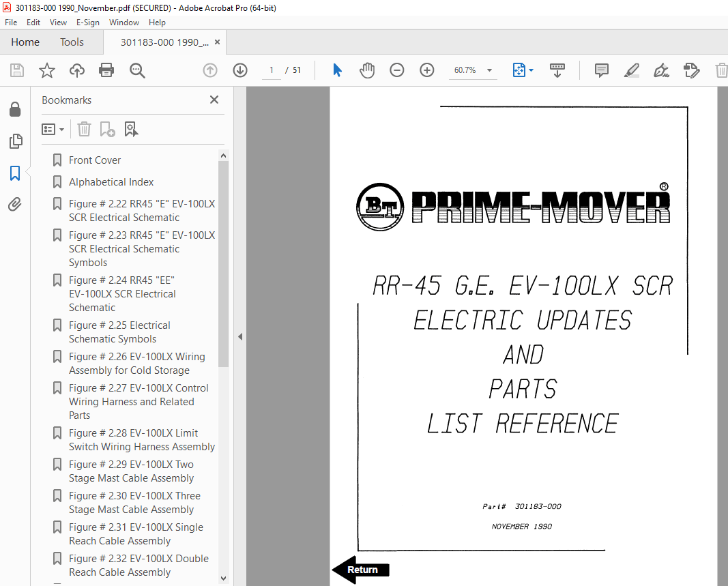Image resolution: width=728 pixels, height=586 pixels.
Task: Toggle the Attachments paperclip panel
Action: 16,204
